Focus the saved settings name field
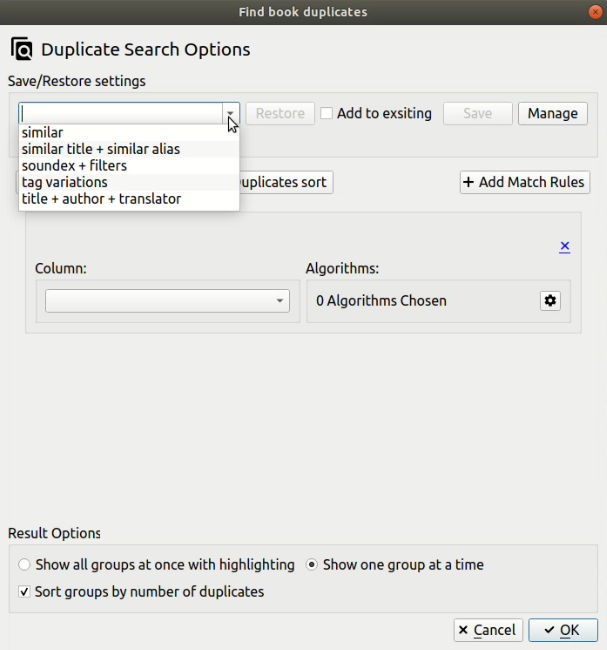The height and width of the screenshot is (650, 607). pos(120,114)
